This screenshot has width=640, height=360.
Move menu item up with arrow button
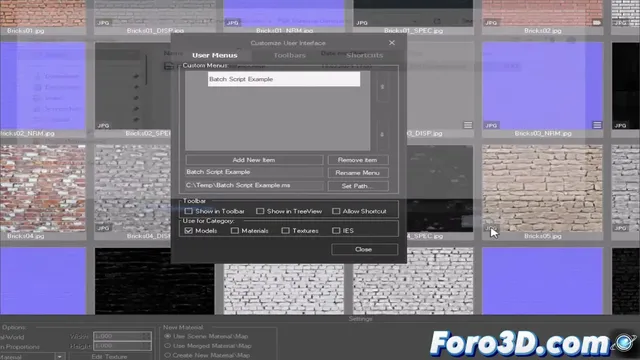382,87
